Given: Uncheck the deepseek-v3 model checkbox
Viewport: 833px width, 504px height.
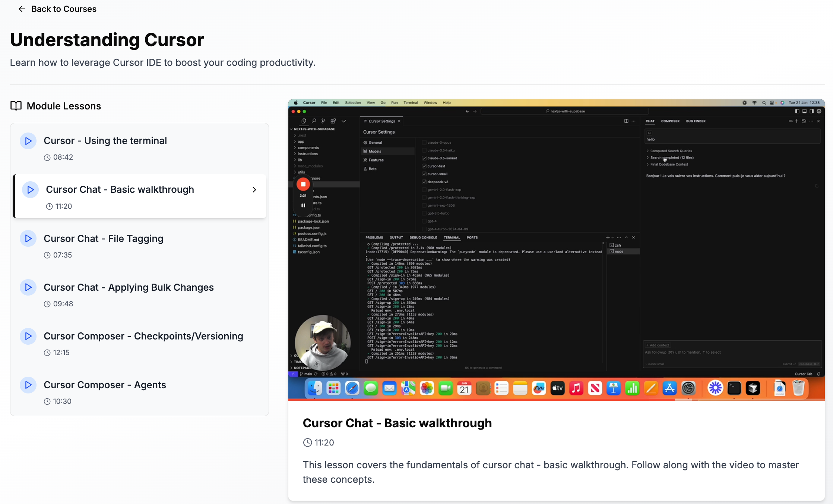Looking at the screenshot, I should 424,182.
